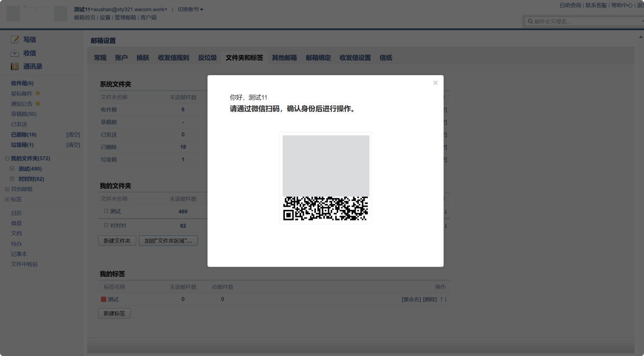Viewport: 644px width, 356px height.
Task: Click the speaker icon beside 通知公告
Action: tap(38, 104)
